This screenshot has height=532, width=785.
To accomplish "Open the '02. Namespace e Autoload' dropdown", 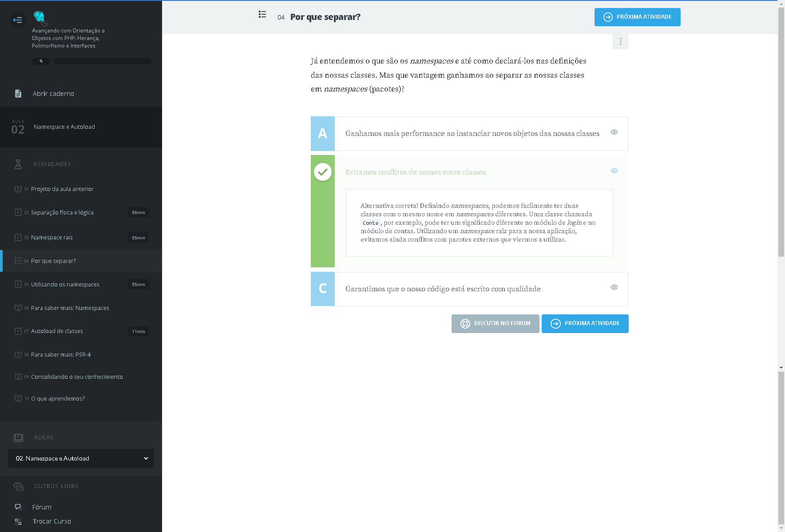I will tap(81, 458).
